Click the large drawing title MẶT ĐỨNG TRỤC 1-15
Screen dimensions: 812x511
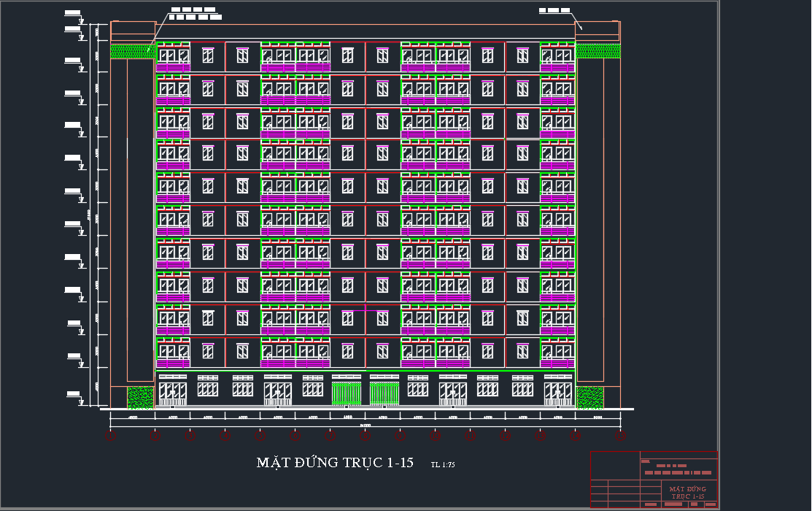[x=335, y=463]
